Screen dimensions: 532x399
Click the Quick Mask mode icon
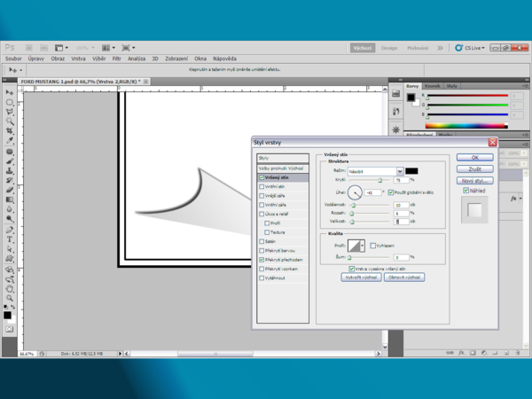(x=10, y=329)
